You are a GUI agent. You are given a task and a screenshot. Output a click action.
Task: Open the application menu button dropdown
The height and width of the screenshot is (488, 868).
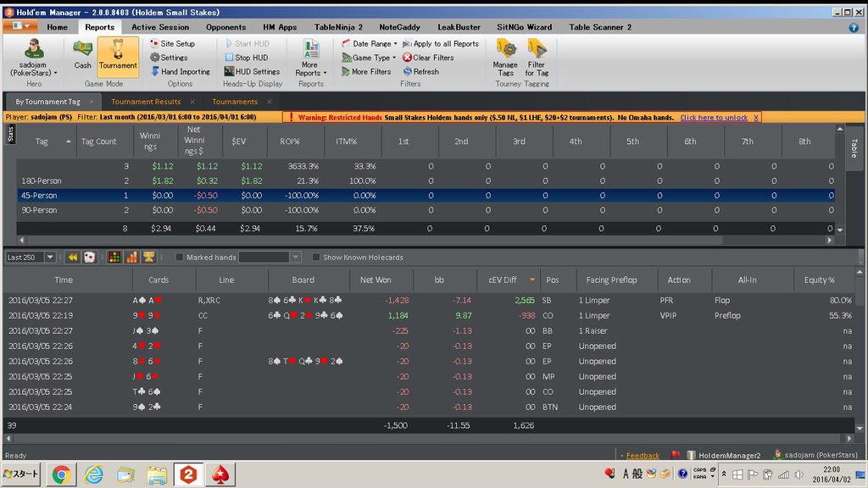21,26
